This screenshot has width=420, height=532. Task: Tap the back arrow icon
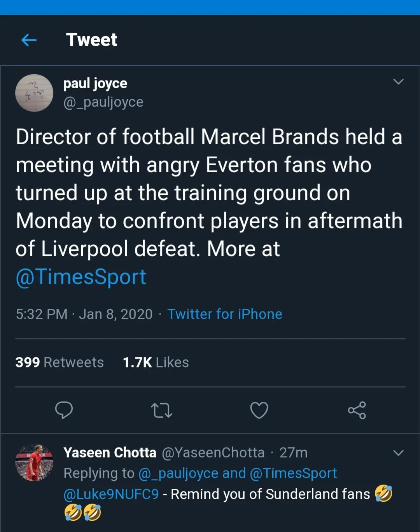tap(29, 40)
